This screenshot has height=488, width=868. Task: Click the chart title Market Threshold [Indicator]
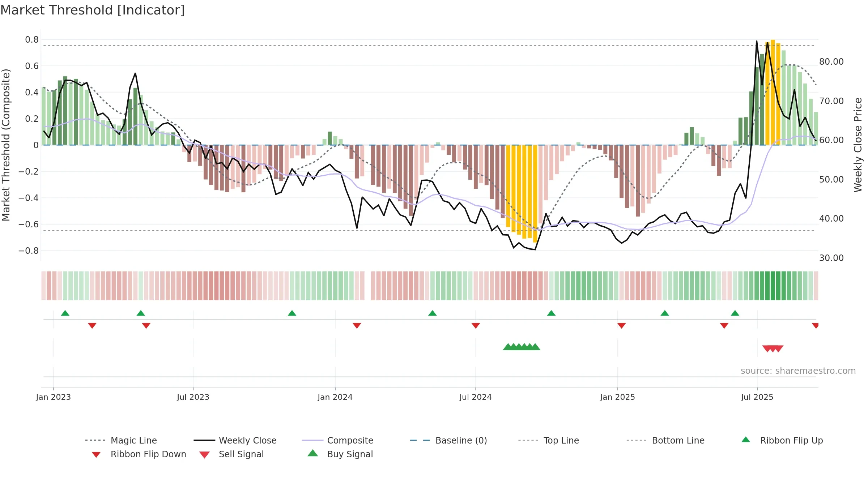point(93,10)
